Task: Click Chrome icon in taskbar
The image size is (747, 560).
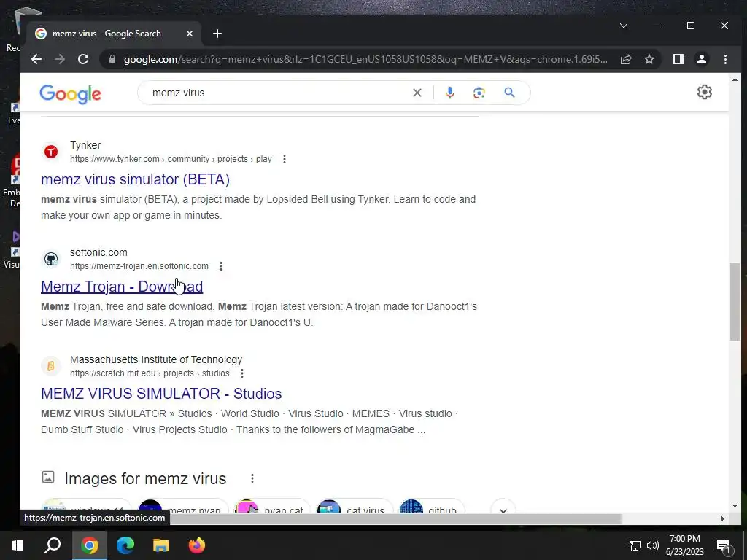Action: point(90,545)
